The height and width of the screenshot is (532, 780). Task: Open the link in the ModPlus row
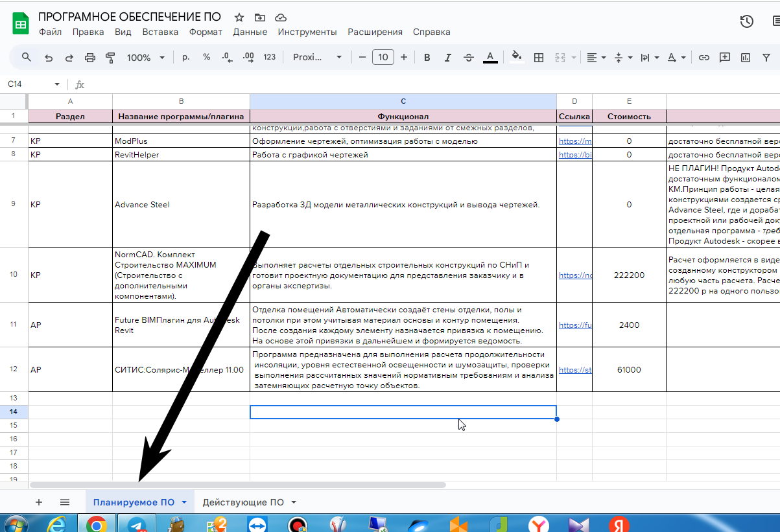(575, 141)
